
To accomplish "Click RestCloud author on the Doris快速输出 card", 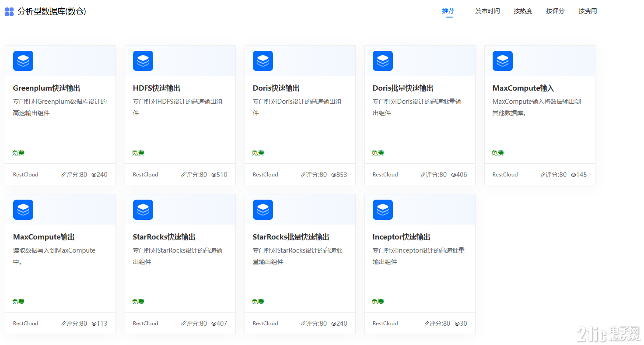I will click(265, 175).
